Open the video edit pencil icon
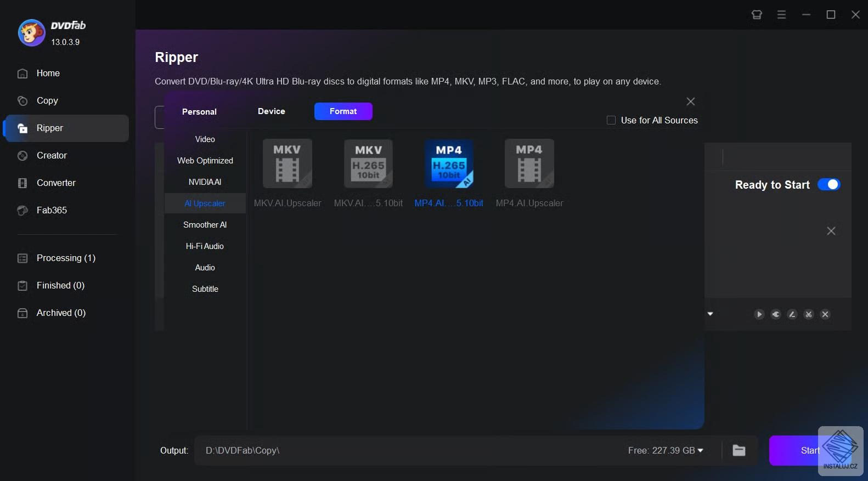The height and width of the screenshot is (481, 868). 792,314
